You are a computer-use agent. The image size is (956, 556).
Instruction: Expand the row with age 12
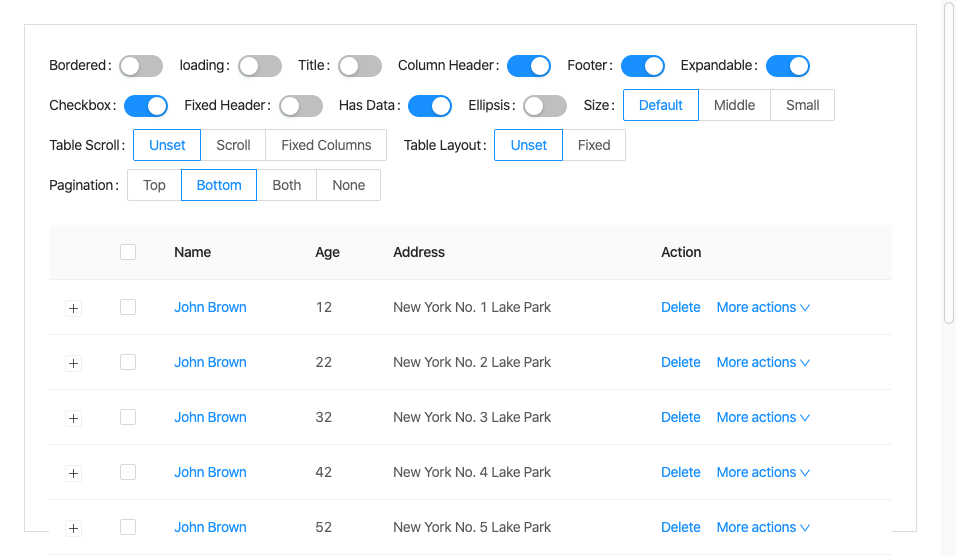(73, 308)
